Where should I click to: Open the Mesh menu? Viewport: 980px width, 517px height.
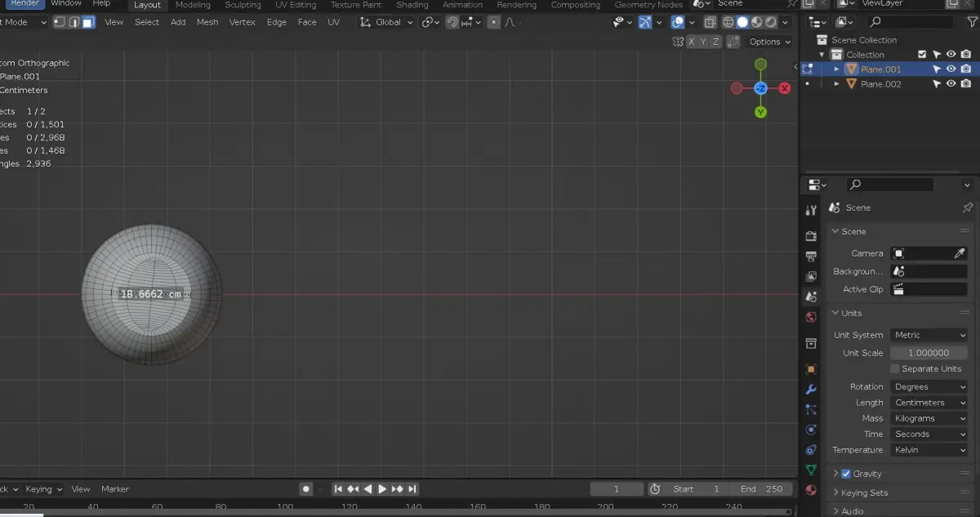point(207,22)
